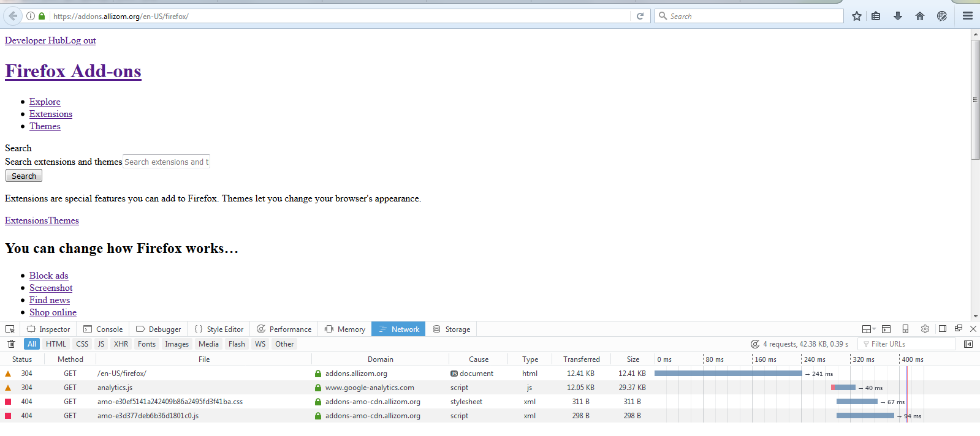Open the Firefox hamburger menu

(968, 16)
